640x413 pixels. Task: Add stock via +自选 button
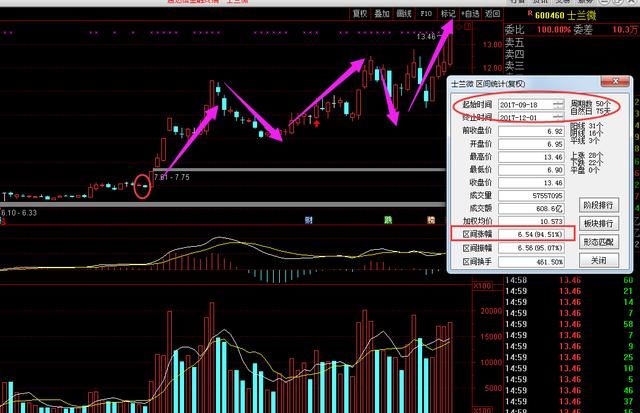coord(470,14)
